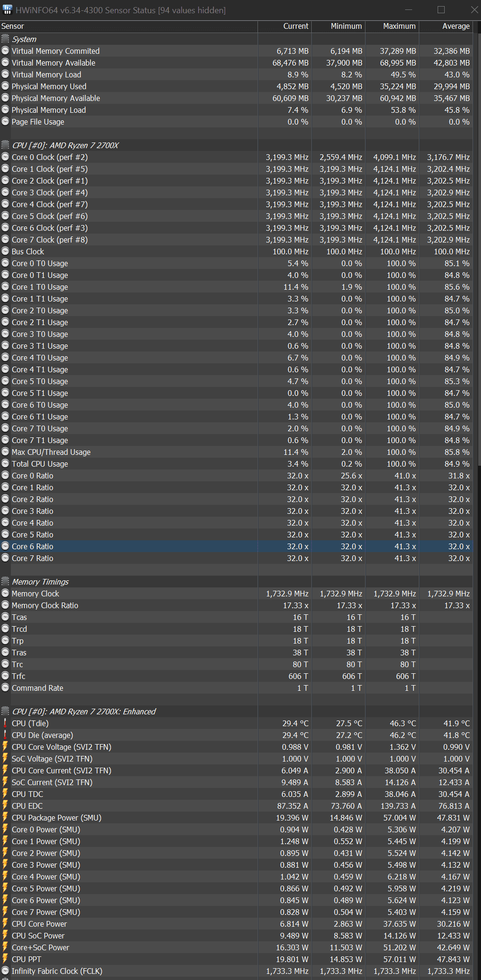Select the Max CPU/Thread Usage row
This screenshot has height=980, width=481.
[x=236, y=452]
